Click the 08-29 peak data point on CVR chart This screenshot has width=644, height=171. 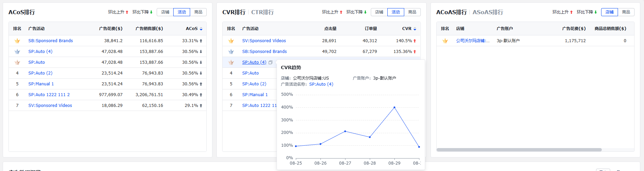click(x=394, y=108)
